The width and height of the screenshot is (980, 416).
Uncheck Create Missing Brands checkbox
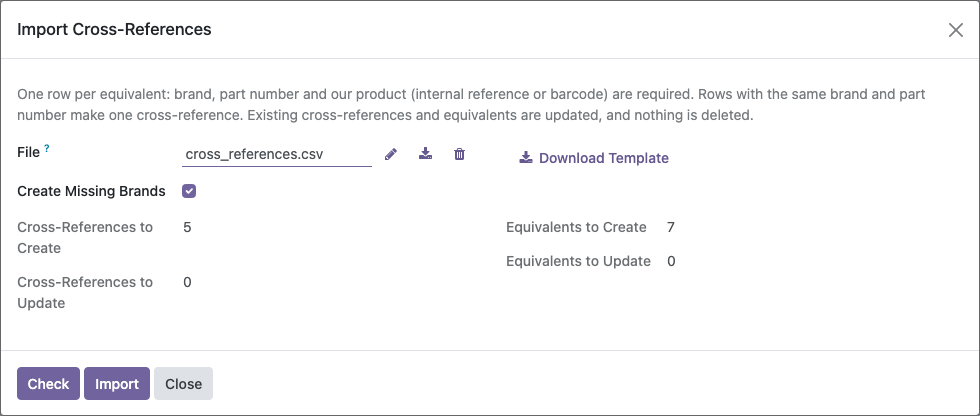[x=189, y=191]
